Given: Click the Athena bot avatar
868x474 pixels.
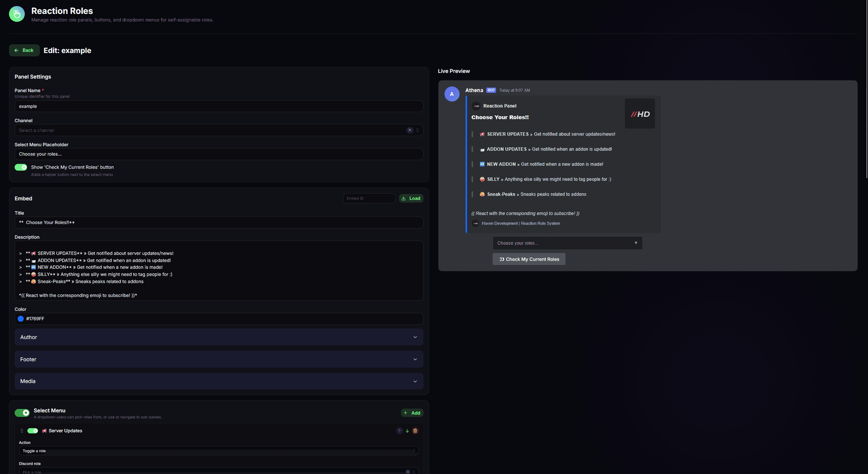Looking at the screenshot, I should point(452,94).
